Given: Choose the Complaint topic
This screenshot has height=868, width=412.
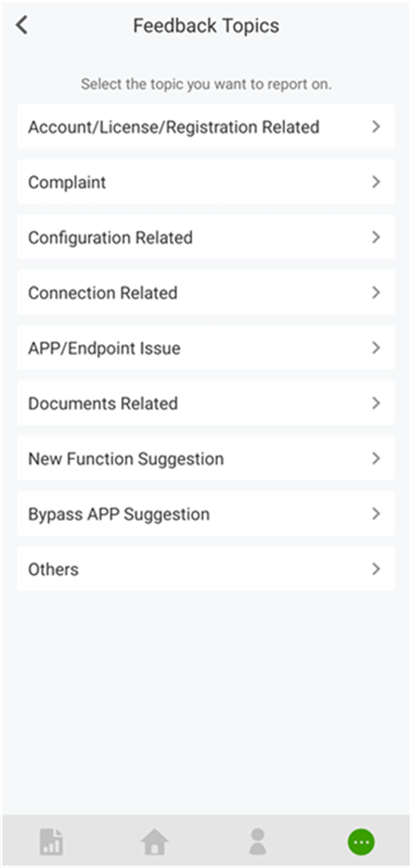Looking at the screenshot, I should point(206,181).
